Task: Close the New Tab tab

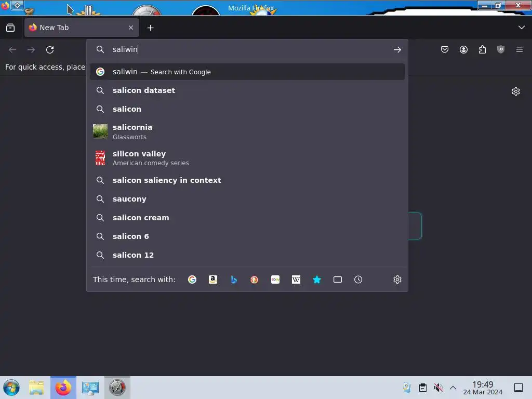Action: click(x=131, y=28)
